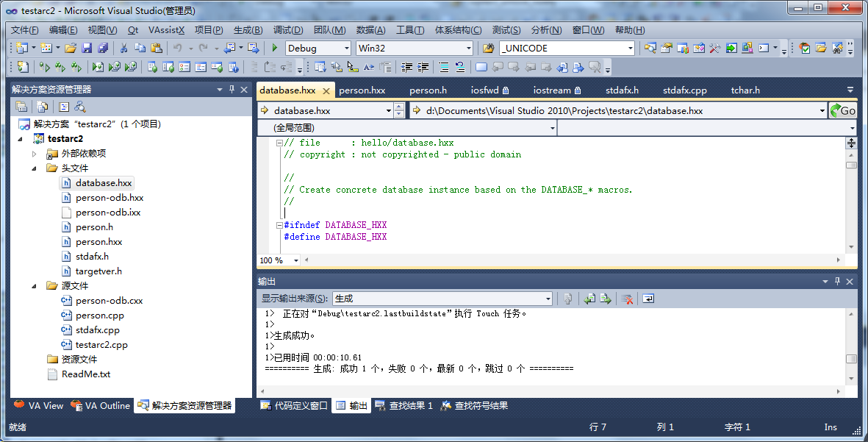Viewport: 868px width, 442px height.
Task: Go to next message in Output
Action: click(606, 299)
